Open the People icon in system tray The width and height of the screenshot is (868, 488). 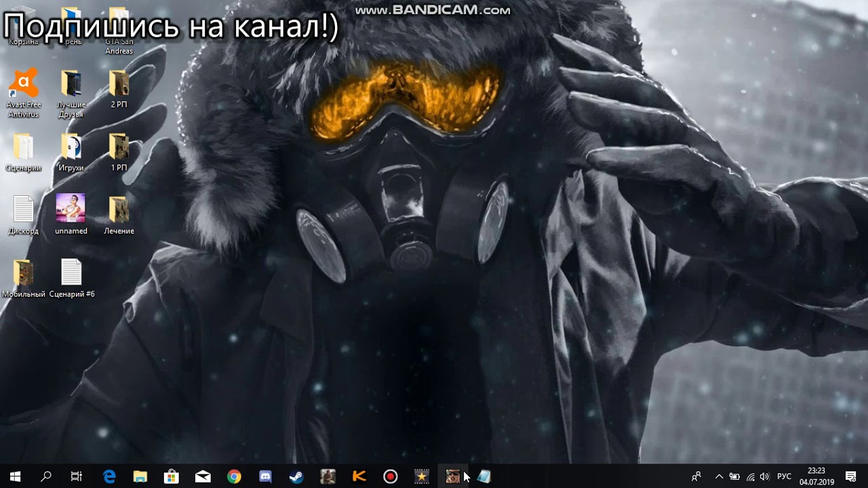pyautogui.click(x=696, y=476)
